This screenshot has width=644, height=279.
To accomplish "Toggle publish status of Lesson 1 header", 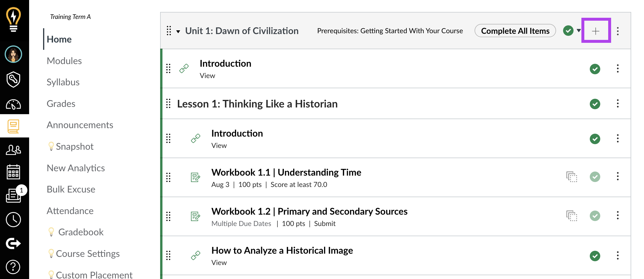I will point(595,104).
